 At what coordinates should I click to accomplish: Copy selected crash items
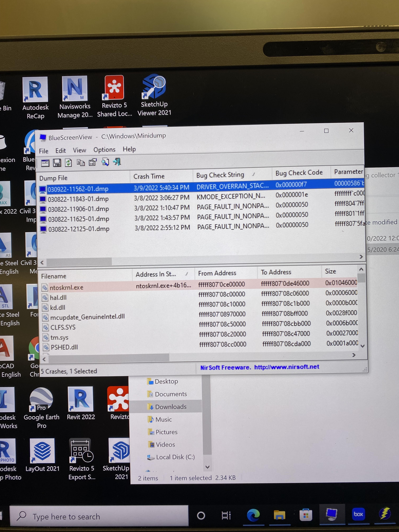(81, 162)
